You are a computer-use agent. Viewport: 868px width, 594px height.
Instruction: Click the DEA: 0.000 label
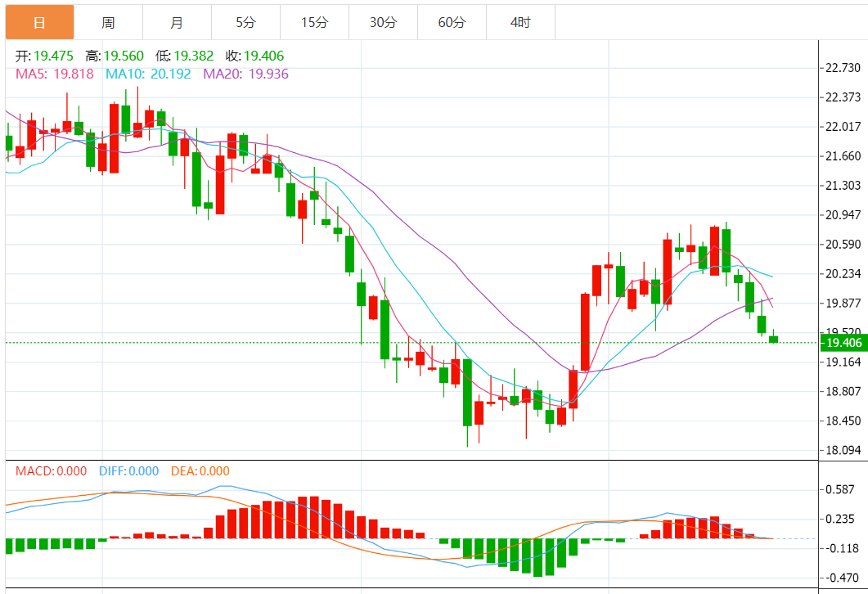200,471
